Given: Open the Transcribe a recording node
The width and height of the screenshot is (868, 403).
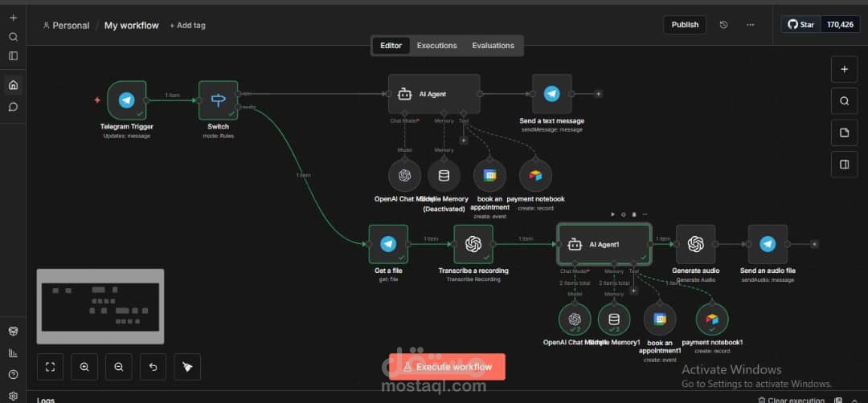Looking at the screenshot, I should coord(473,244).
